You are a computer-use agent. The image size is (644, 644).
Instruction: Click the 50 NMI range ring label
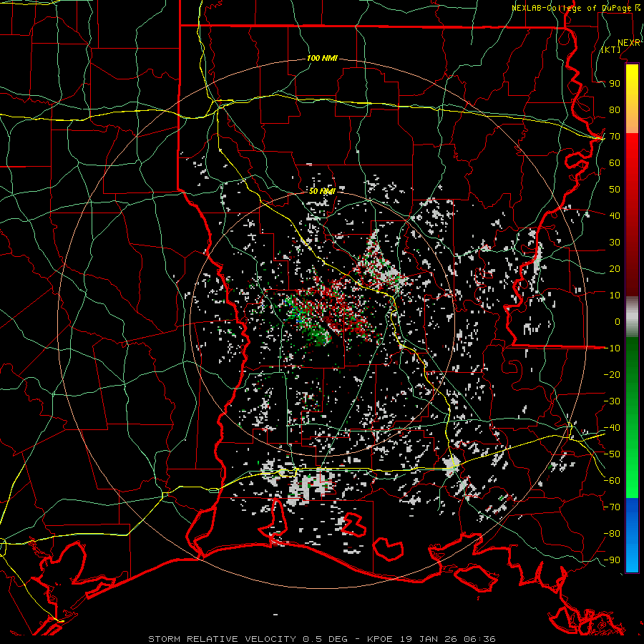pos(322,191)
